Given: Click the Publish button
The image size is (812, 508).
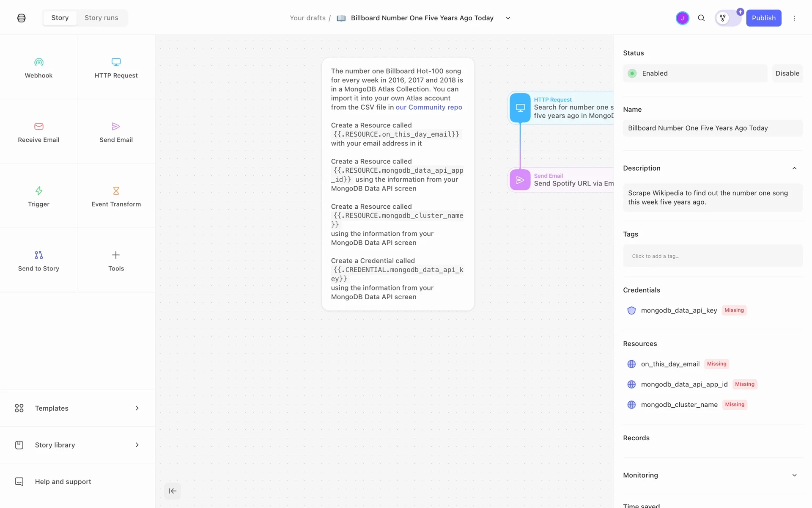Looking at the screenshot, I should [763, 18].
